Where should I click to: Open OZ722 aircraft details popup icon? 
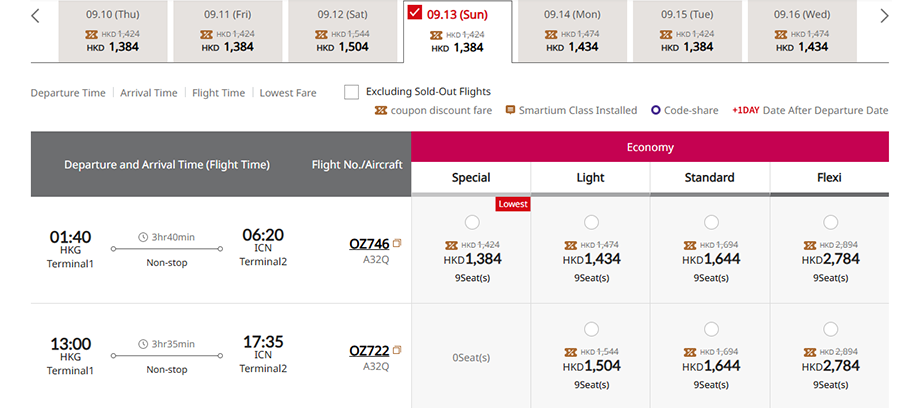397,350
